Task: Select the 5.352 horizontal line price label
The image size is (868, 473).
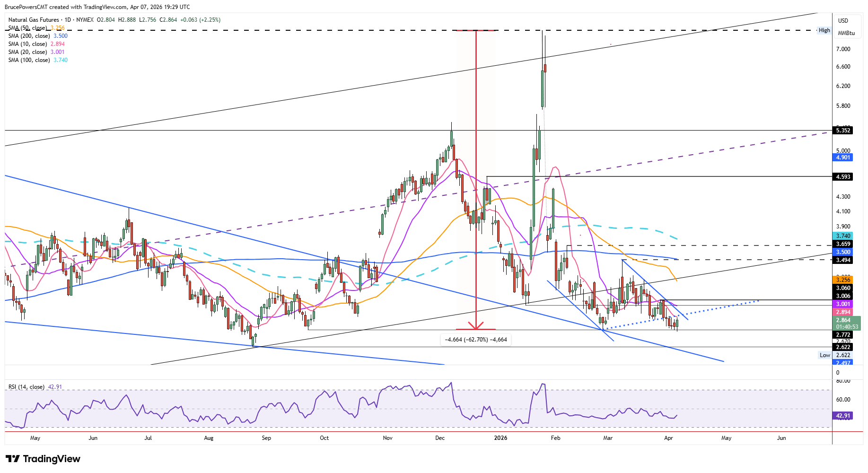Action: (843, 131)
